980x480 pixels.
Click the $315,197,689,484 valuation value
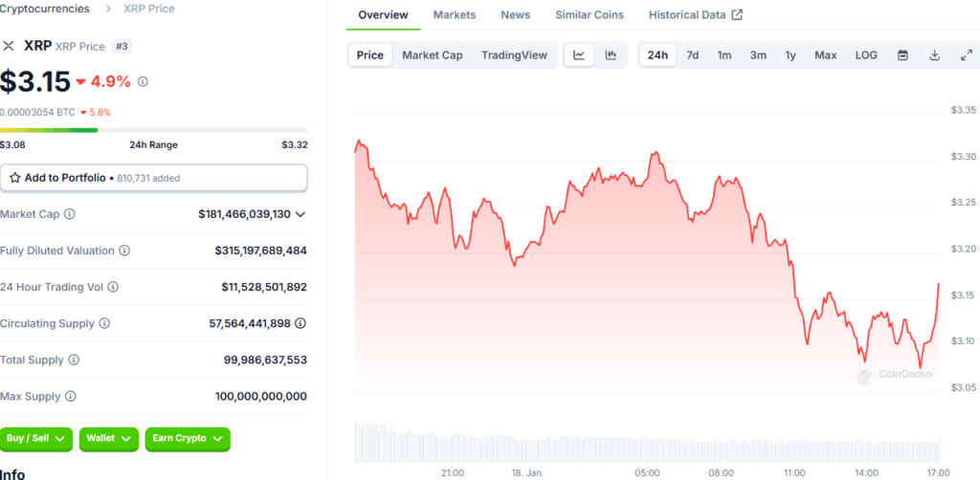coord(260,251)
